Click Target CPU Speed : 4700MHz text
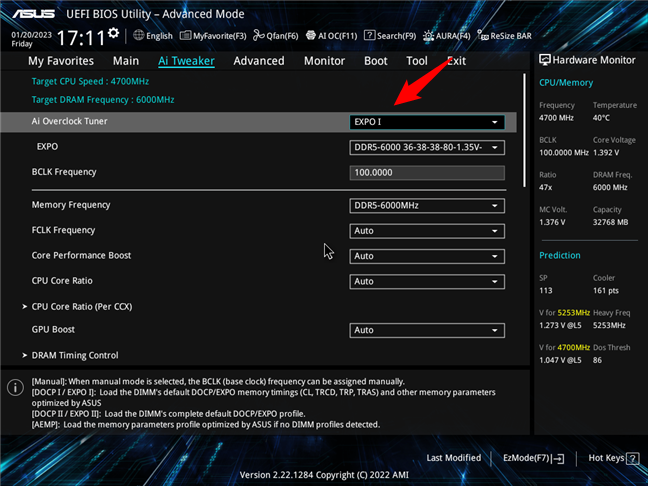 point(90,81)
